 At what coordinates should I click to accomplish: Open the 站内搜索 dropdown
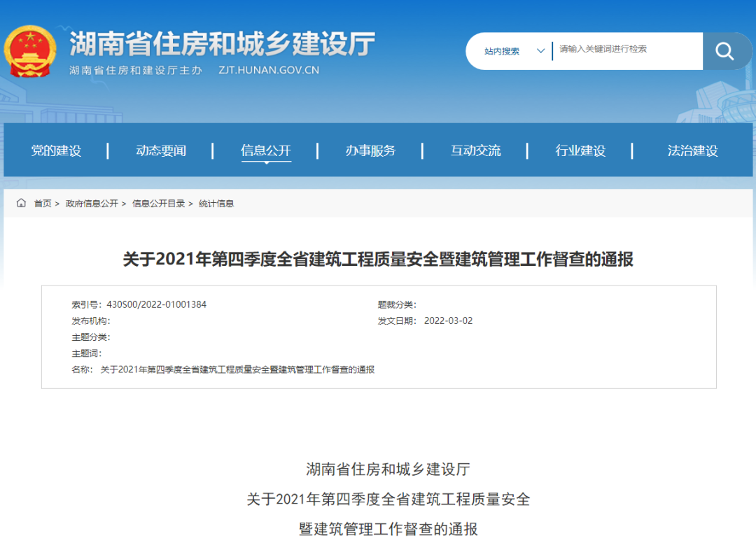[x=514, y=51]
